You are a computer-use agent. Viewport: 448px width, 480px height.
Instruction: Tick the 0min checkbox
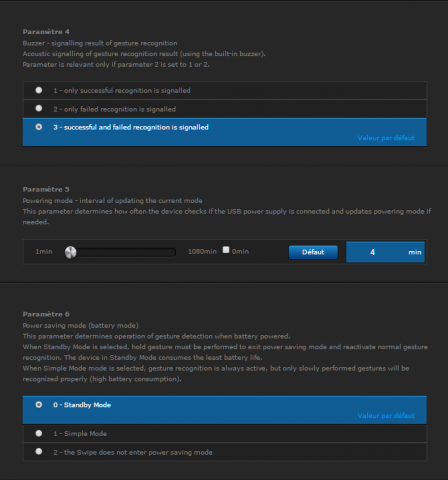[x=226, y=250]
